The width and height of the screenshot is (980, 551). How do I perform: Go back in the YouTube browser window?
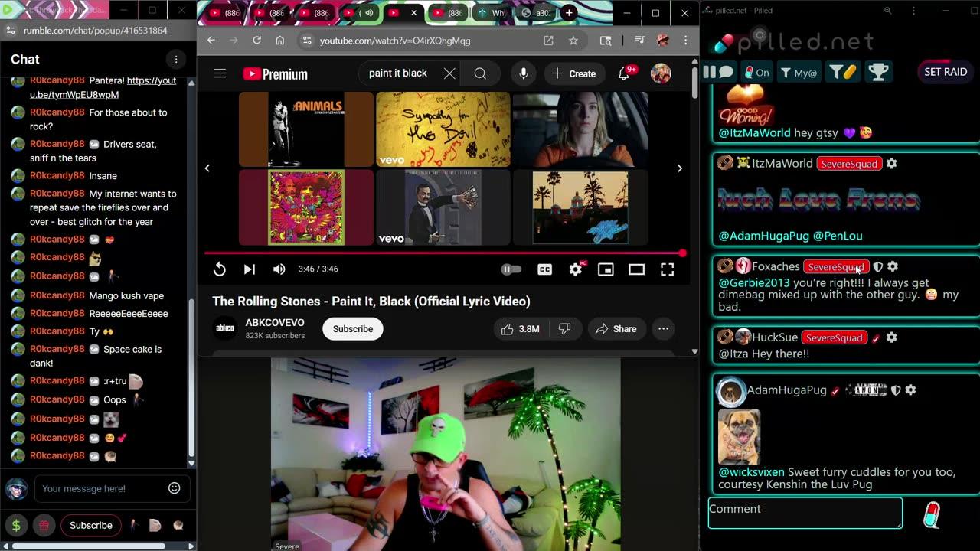[x=211, y=41]
